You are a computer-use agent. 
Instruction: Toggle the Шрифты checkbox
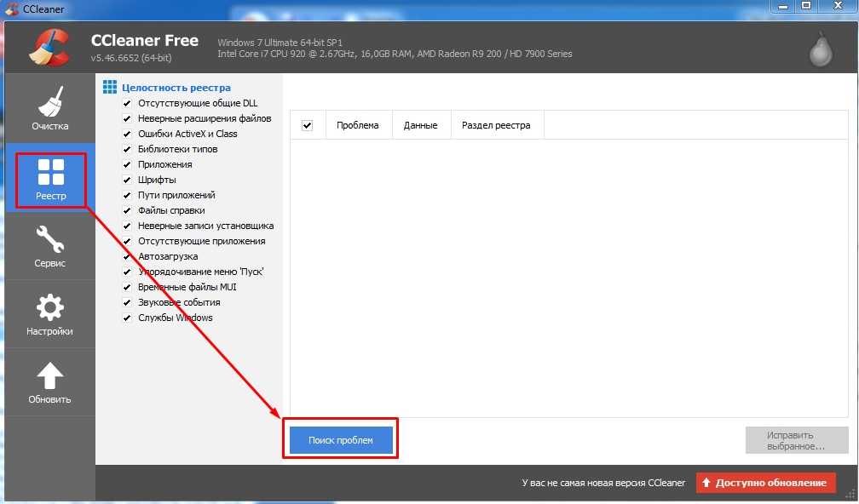pyautogui.click(x=127, y=180)
